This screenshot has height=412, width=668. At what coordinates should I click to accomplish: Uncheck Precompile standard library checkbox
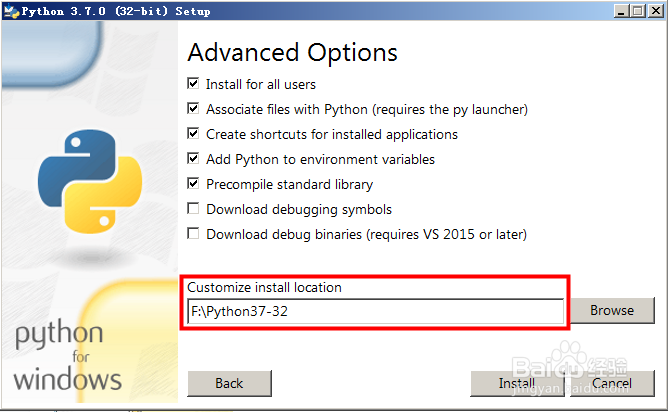click(193, 184)
